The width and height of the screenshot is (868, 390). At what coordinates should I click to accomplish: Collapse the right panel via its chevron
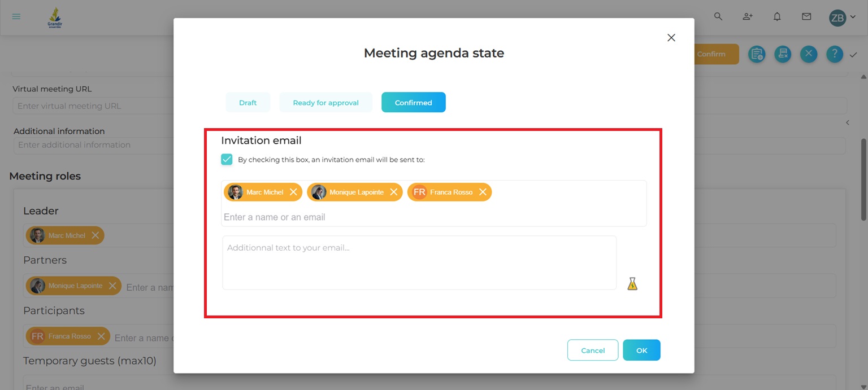(848, 122)
